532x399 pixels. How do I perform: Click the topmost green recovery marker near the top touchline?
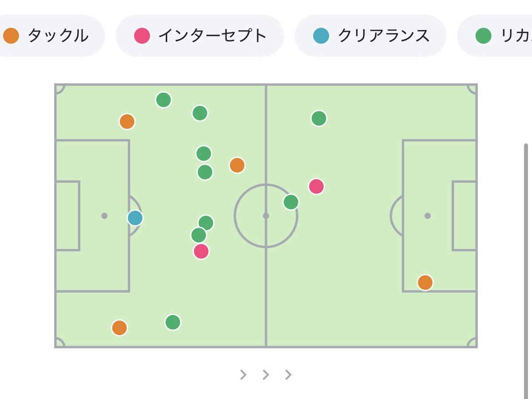pos(163,100)
